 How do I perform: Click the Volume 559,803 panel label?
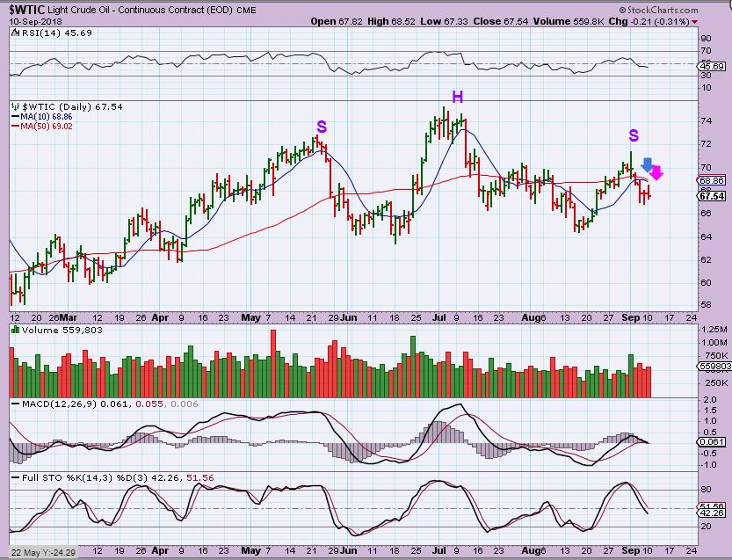click(x=62, y=331)
